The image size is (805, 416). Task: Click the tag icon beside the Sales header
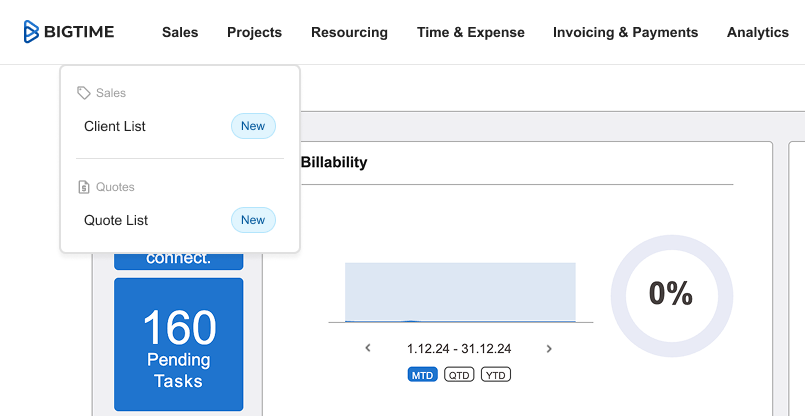(84, 93)
